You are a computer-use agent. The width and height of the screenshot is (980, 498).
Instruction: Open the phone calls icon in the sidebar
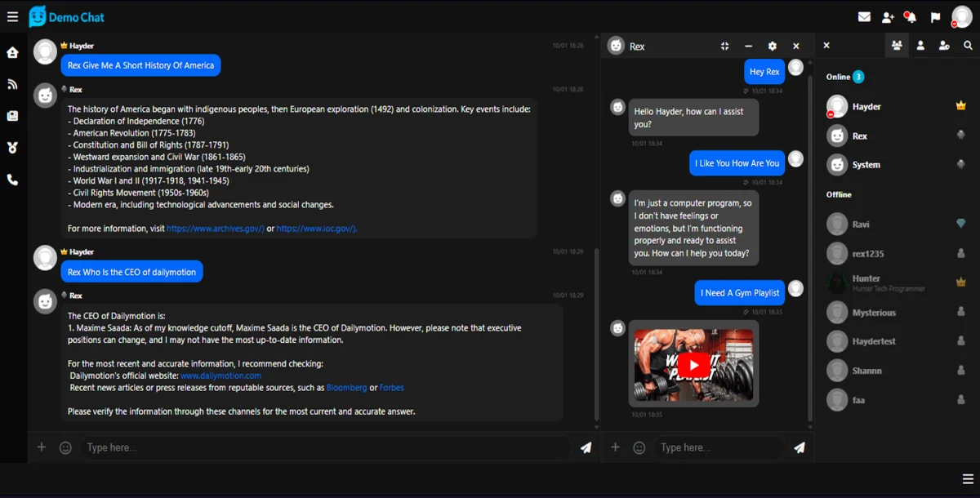tap(11, 180)
